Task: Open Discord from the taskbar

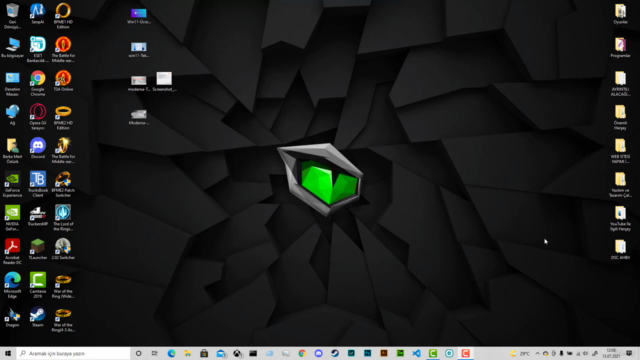Action: coord(319,353)
